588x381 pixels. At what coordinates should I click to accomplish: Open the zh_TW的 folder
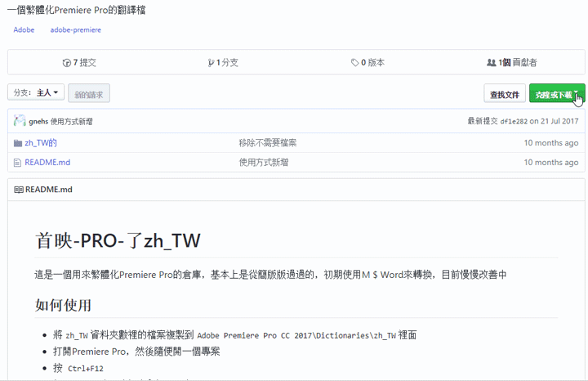[41, 142]
